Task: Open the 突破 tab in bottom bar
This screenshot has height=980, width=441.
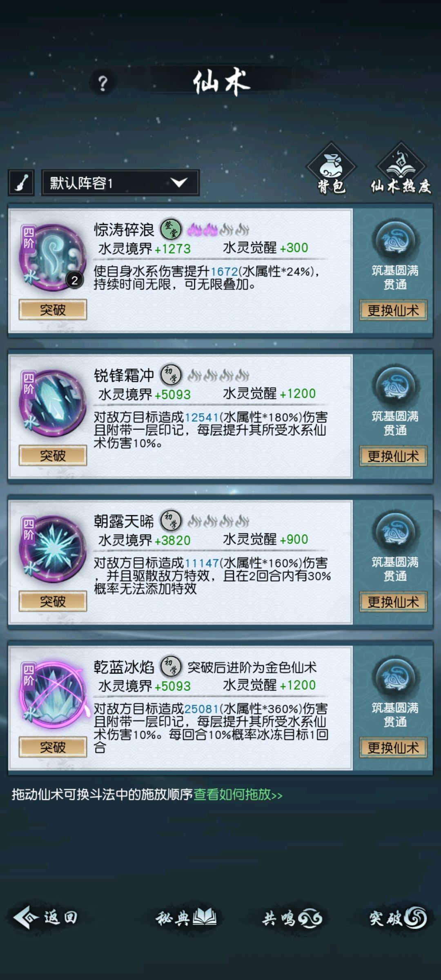Action: [399, 919]
